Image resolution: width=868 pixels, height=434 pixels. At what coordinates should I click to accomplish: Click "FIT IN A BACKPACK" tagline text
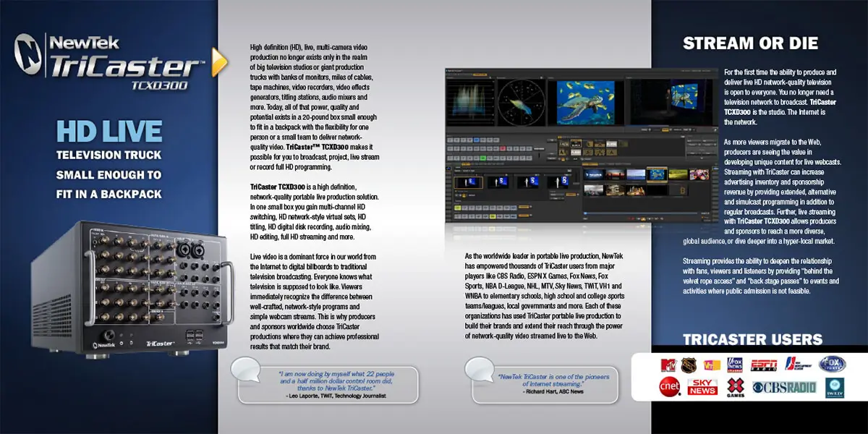109,193
